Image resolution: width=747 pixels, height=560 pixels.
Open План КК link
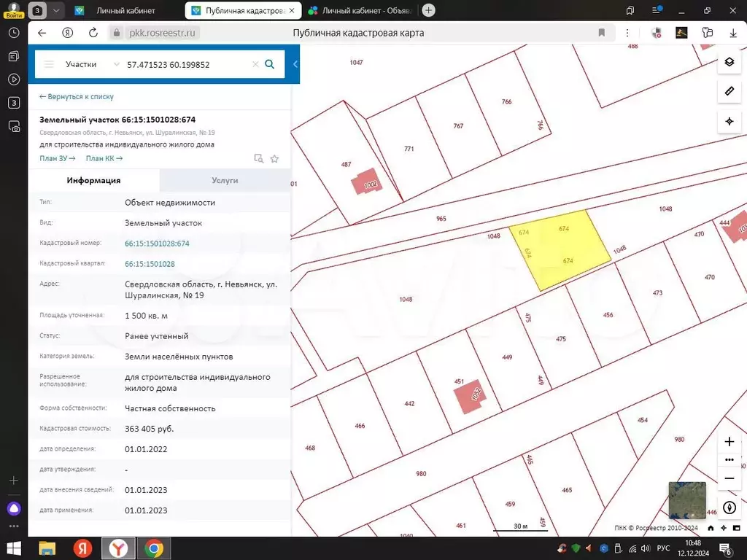click(104, 158)
